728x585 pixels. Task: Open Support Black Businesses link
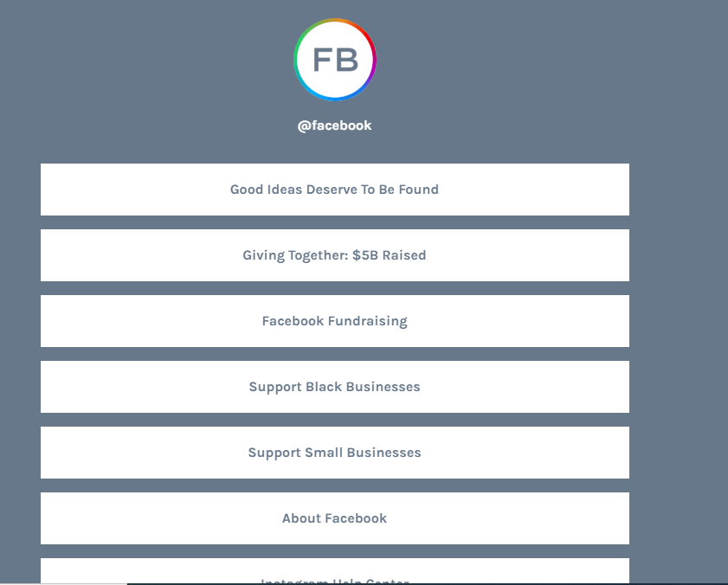tap(334, 387)
